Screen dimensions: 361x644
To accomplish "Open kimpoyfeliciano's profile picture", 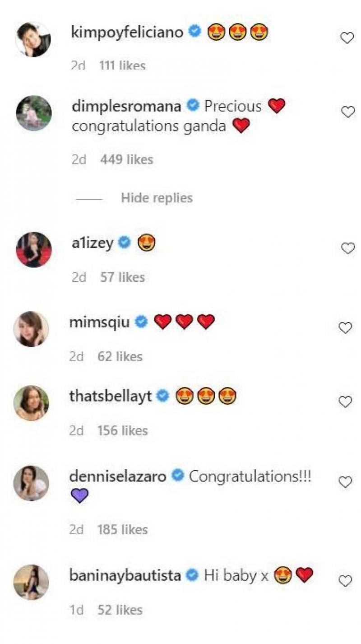I will (33, 39).
